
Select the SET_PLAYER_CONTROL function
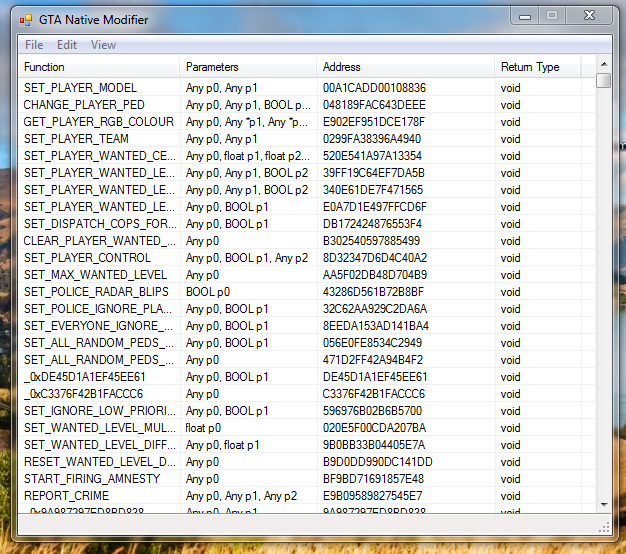pyautogui.click(x=87, y=258)
